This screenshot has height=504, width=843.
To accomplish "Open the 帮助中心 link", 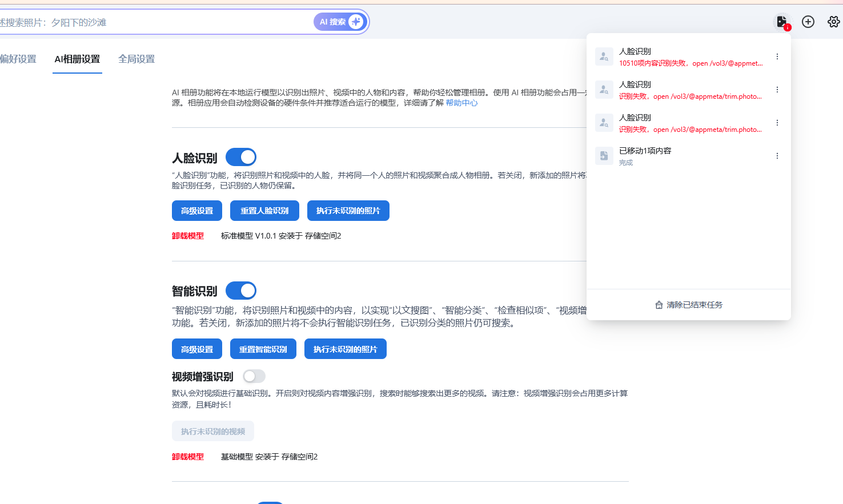I will click(462, 103).
